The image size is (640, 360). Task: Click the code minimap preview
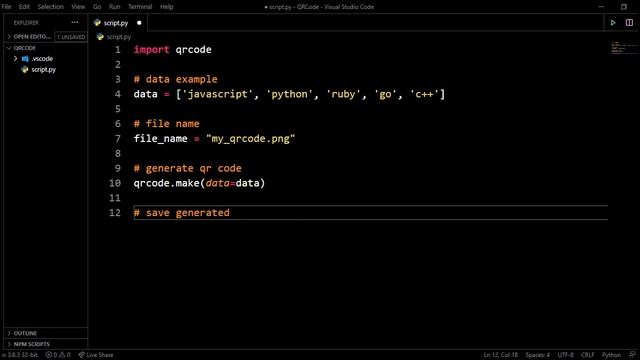click(624, 47)
